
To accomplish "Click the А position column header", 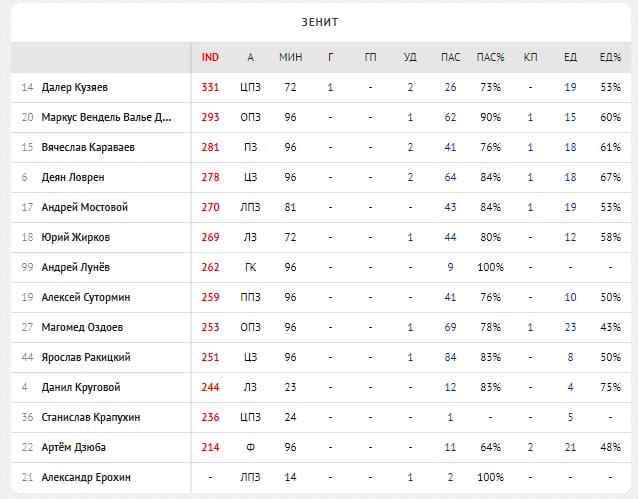I will tap(250, 57).
